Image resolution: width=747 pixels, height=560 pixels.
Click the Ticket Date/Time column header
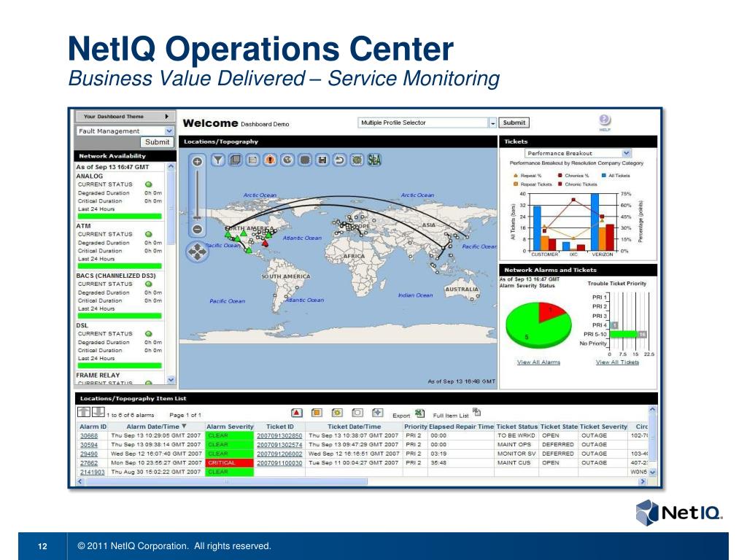tap(354, 427)
